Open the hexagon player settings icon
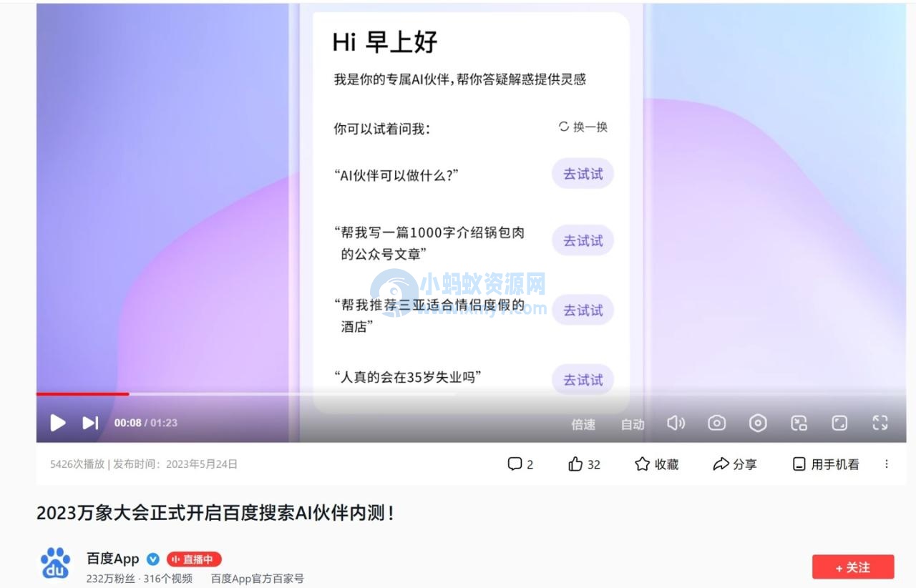This screenshot has width=916, height=588. click(x=758, y=423)
